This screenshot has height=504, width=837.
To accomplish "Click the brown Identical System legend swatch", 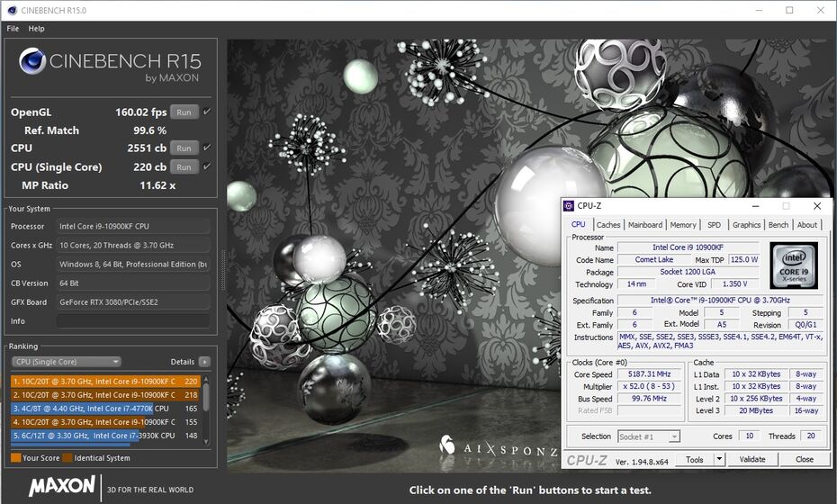I will [x=67, y=457].
